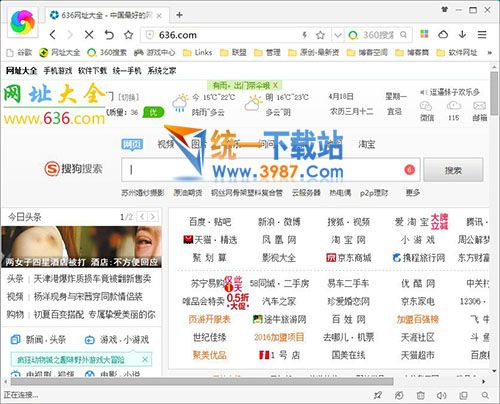Click the zoom magnifier in status bar
This screenshot has height=404, width=500.
(x=485, y=395)
